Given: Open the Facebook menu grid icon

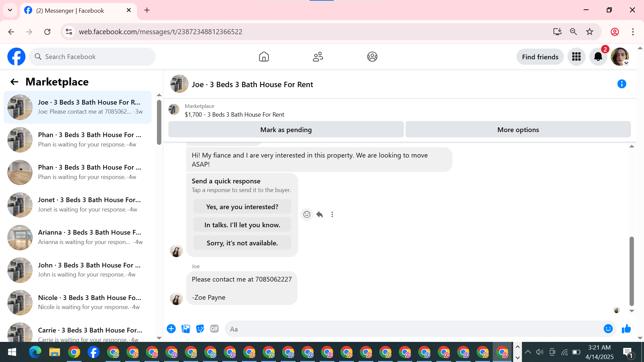Looking at the screenshot, I should (576, 57).
